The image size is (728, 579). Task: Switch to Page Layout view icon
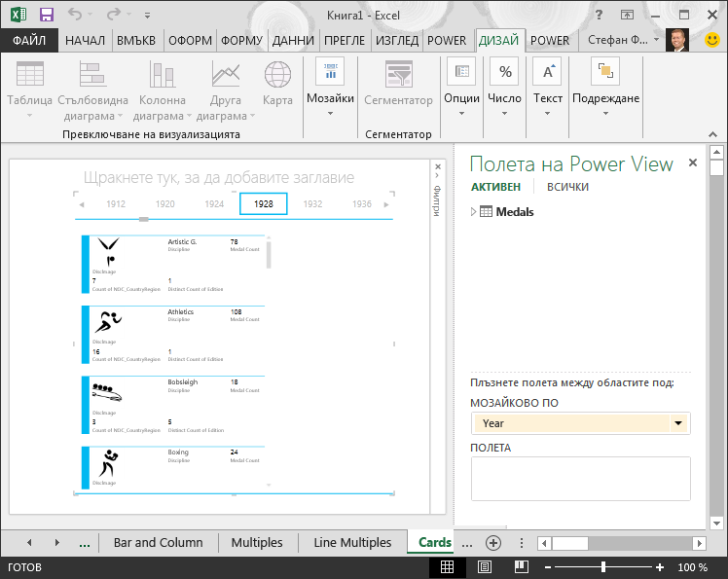pyautogui.click(x=485, y=567)
